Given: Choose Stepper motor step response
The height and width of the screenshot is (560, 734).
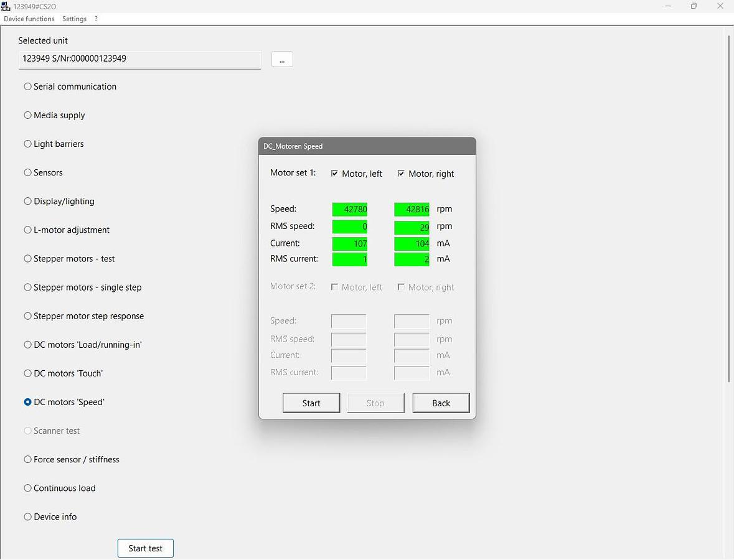Looking at the screenshot, I should click(x=28, y=316).
